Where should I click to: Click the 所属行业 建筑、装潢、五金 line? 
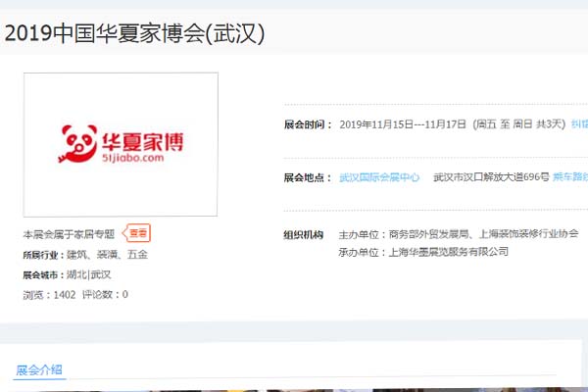point(85,255)
